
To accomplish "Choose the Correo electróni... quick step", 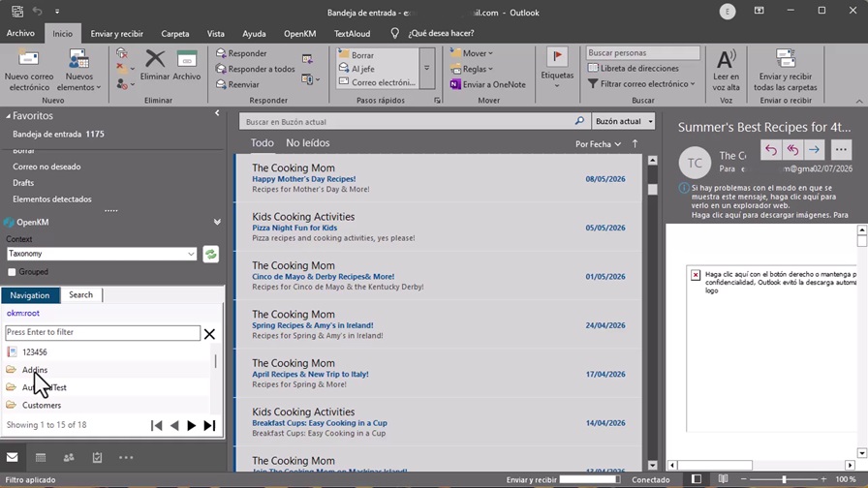I will point(378,82).
